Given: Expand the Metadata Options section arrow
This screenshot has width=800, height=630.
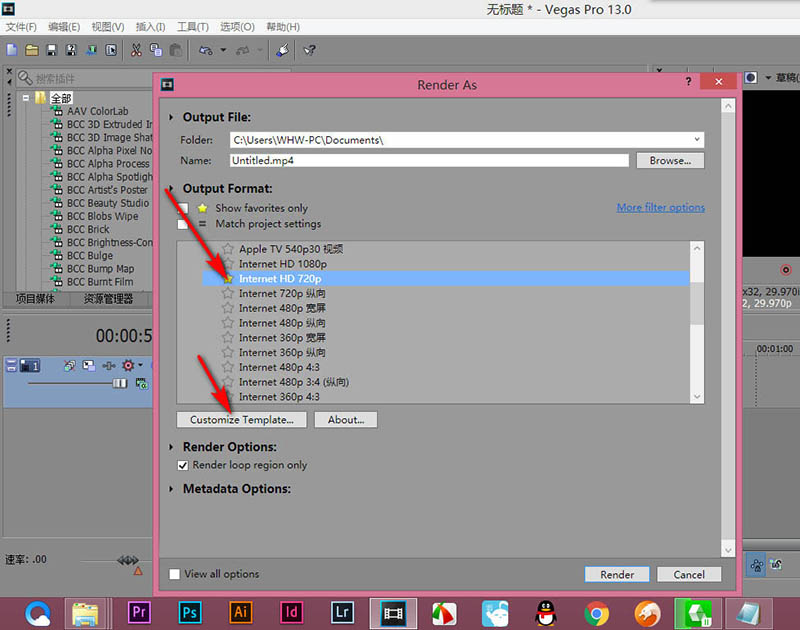Looking at the screenshot, I should coord(171,489).
